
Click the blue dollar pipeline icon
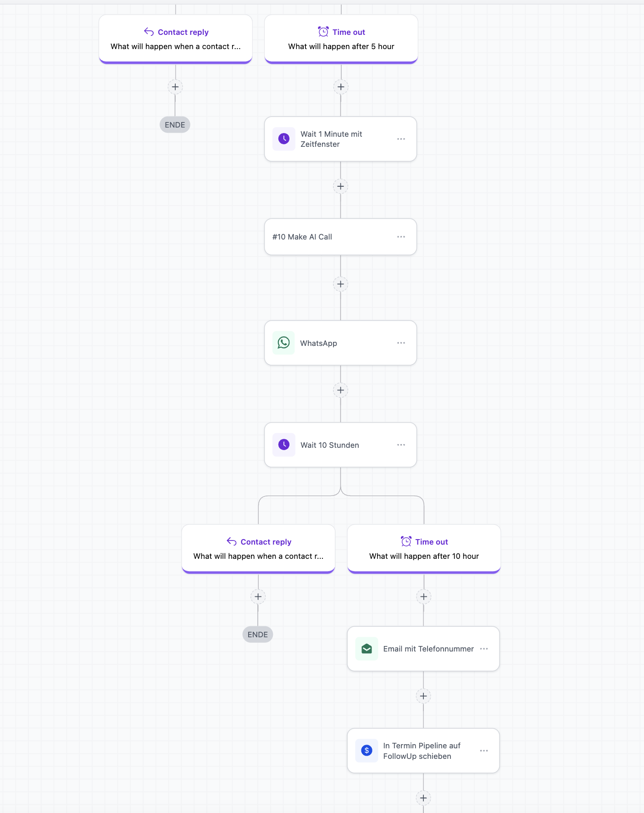[367, 751]
